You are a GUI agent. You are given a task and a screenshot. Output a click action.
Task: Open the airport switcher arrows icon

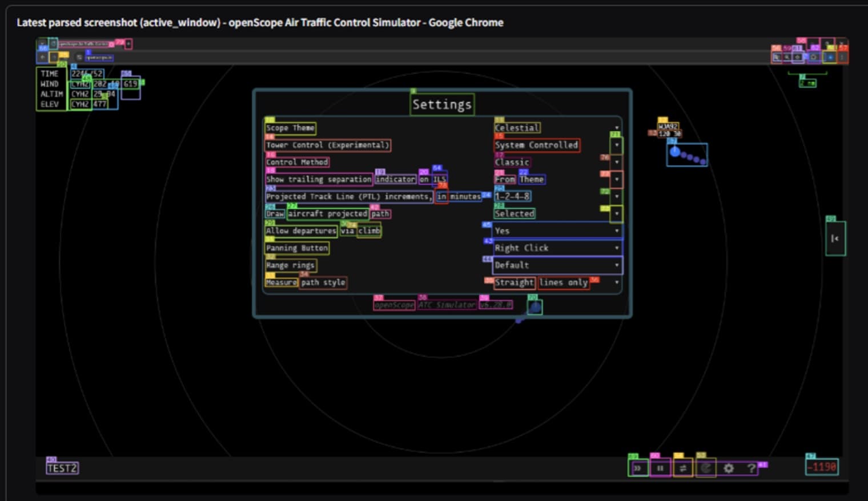pos(683,468)
